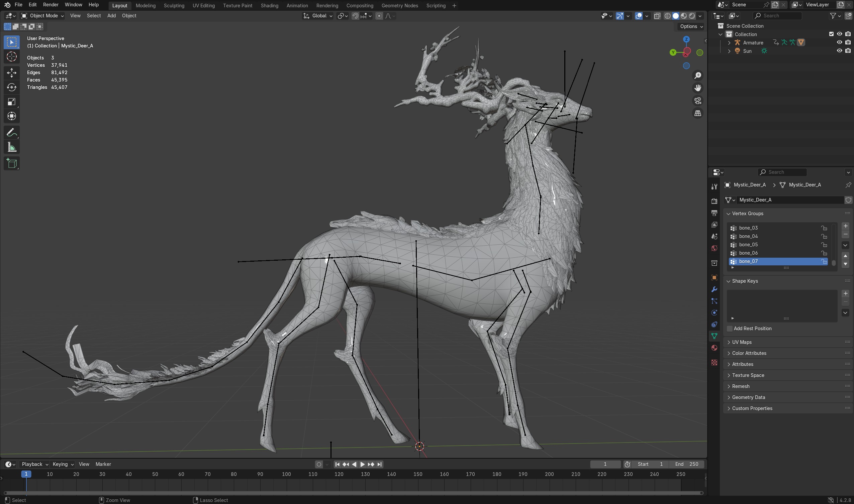This screenshot has width=854, height=504.
Task: Activate the Rotate tool
Action: [x=12, y=87]
